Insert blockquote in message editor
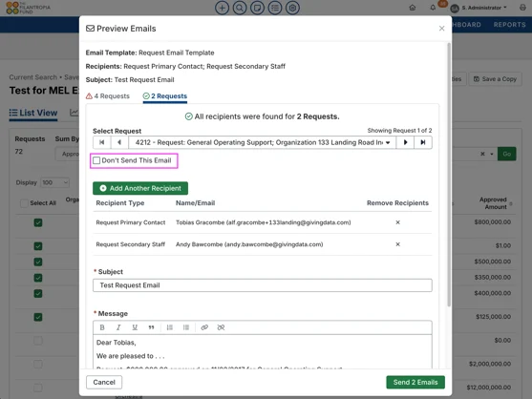This screenshot has height=399, width=532. click(x=151, y=327)
